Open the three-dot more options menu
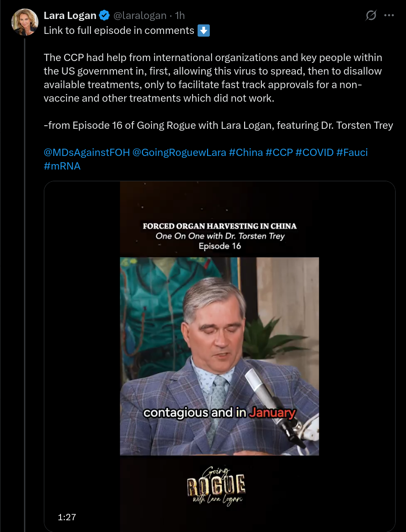The image size is (406, 532). (389, 15)
